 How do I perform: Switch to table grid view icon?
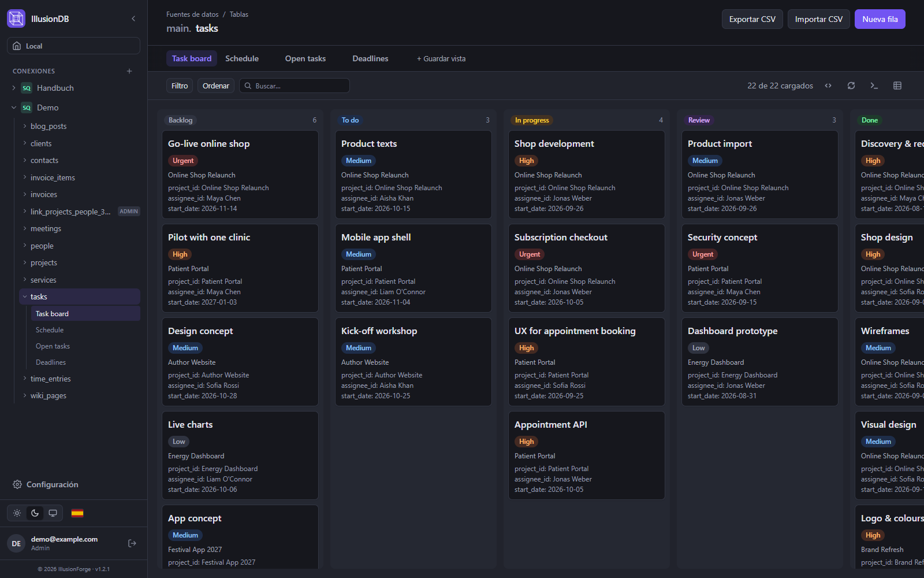897,86
